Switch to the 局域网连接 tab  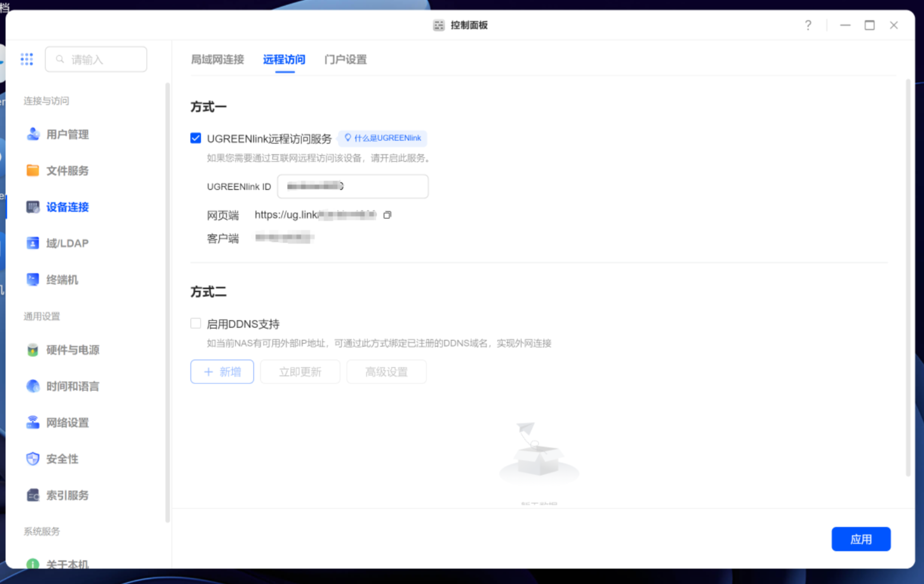coord(217,60)
